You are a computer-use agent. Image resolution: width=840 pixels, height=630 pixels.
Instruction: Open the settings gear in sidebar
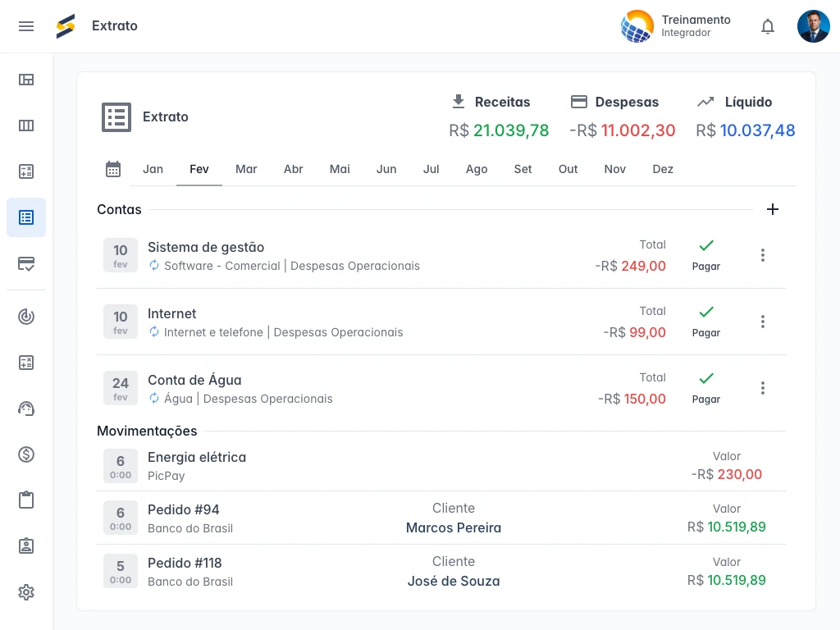click(x=26, y=592)
